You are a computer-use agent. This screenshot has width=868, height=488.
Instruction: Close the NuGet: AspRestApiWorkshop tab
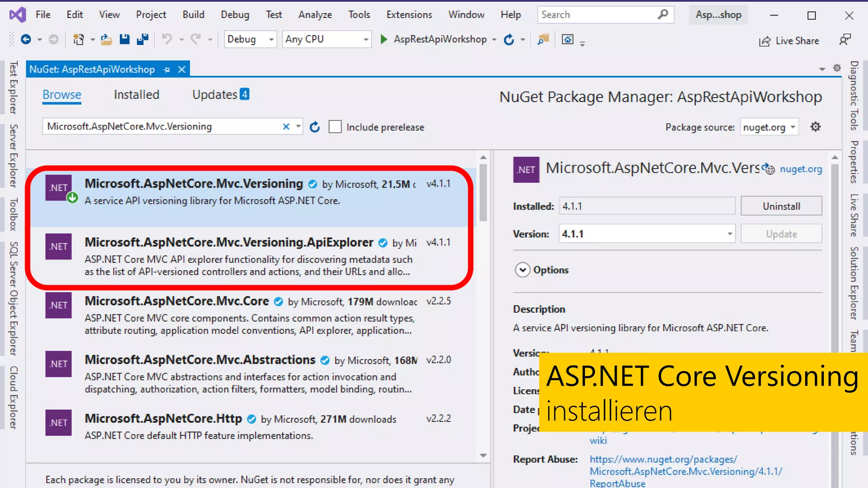tap(182, 69)
